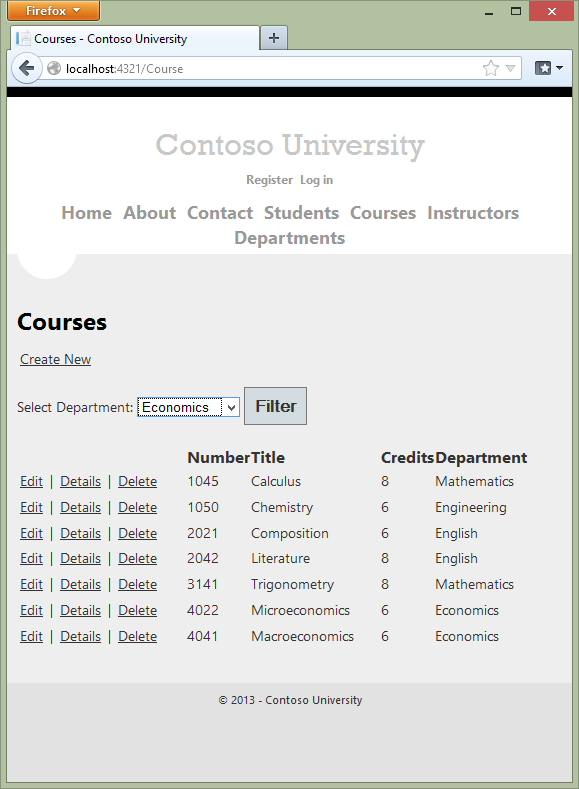The image size is (579, 789).
Task: Edit the Chemistry course
Action: point(31,507)
